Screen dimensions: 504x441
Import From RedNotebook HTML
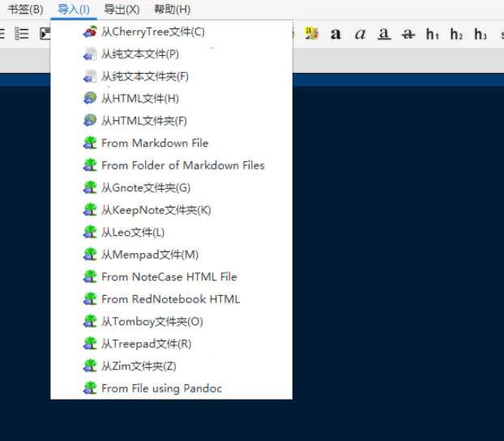click(x=171, y=299)
